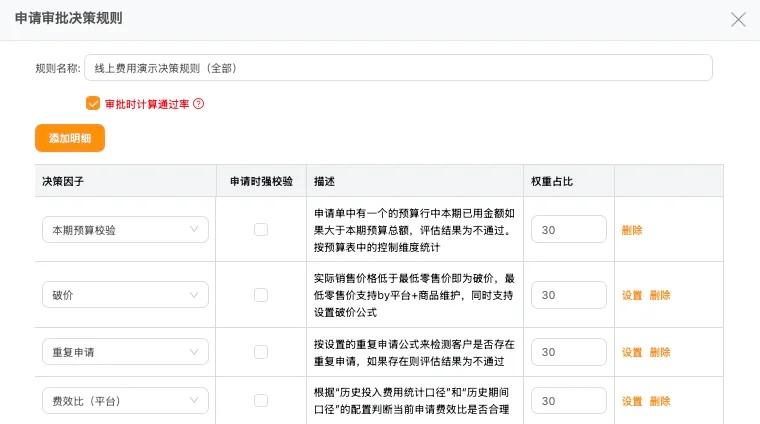The image size is (760, 424).
Task: Open the 本期预算校验 factor dropdown
Action: (x=126, y=230)
